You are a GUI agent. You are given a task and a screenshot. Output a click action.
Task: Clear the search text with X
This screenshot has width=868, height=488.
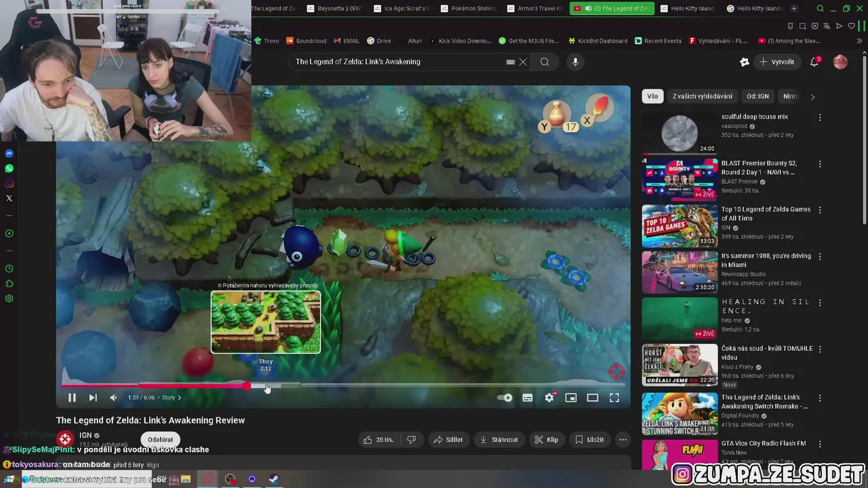(x=523, y=62)
